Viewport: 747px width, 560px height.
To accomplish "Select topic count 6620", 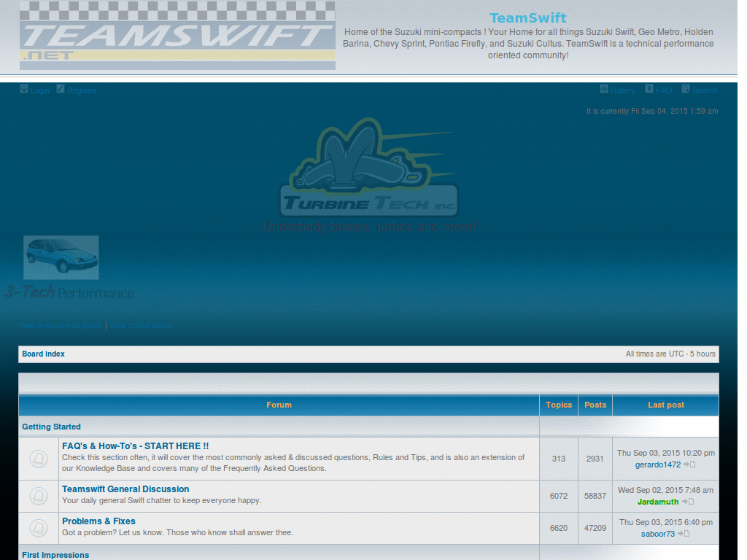I will (x=559, y=528).
